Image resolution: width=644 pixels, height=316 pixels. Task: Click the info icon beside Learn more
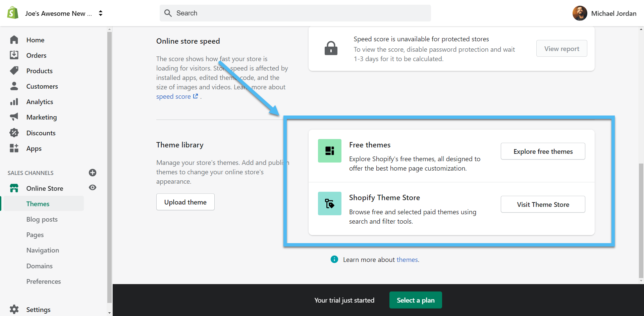(334, 259)
